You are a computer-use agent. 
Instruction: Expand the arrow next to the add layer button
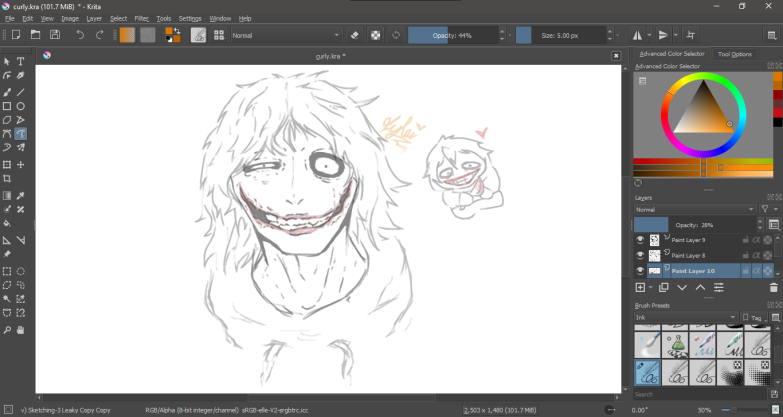tap(651, 288)
